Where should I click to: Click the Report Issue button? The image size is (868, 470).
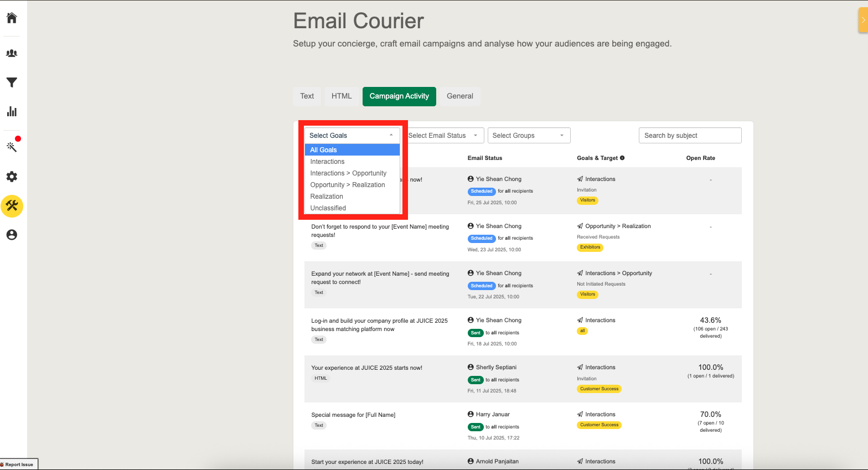click(19, 464)
